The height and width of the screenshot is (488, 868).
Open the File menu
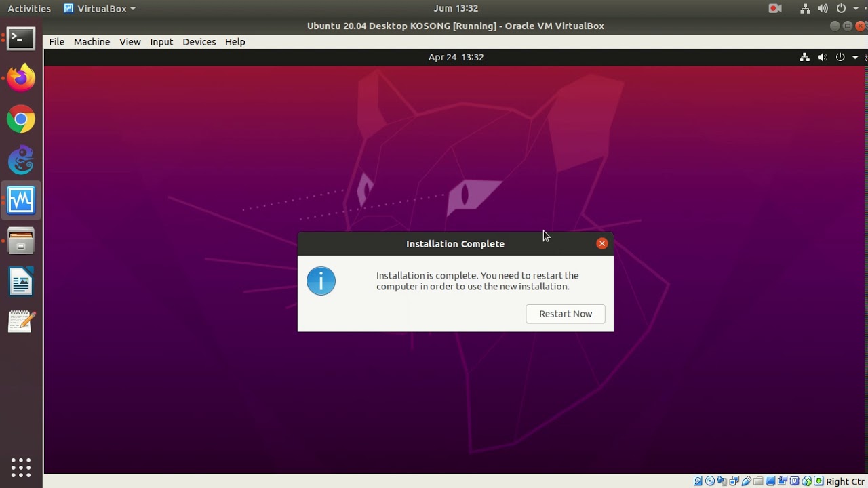tap(57, 42)
